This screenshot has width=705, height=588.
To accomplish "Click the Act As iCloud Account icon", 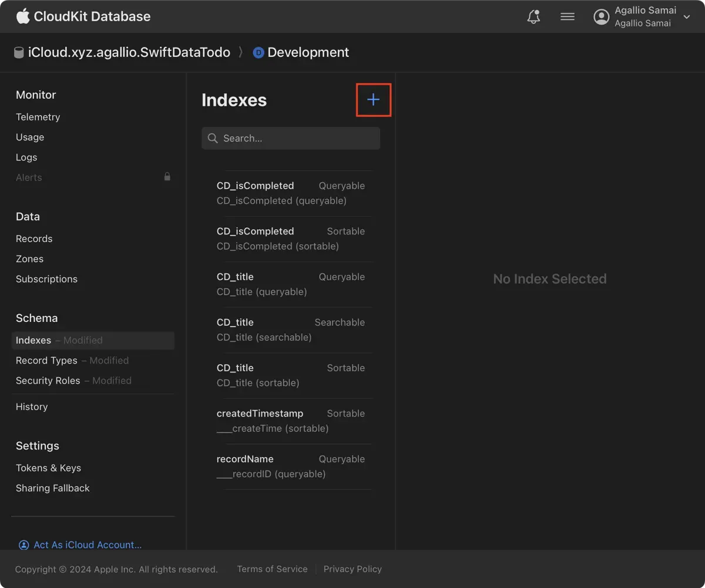I will [23, 545].
